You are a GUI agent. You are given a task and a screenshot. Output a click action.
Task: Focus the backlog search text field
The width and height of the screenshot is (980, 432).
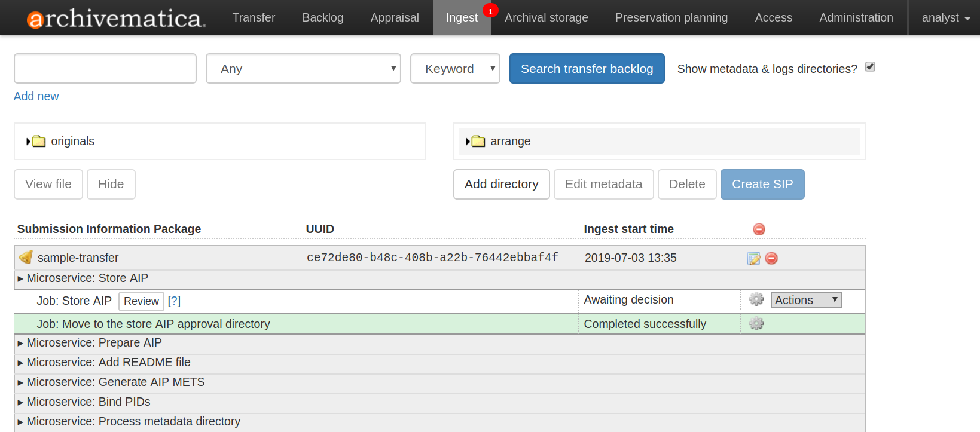[x=105, y=69]
